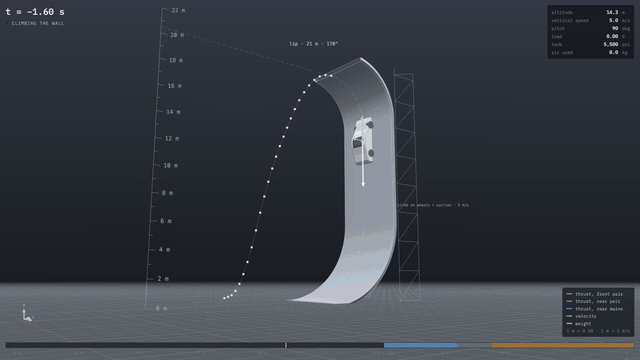Click the orange segment of the timeline bar
640x360 pixels.
[563, 345]
